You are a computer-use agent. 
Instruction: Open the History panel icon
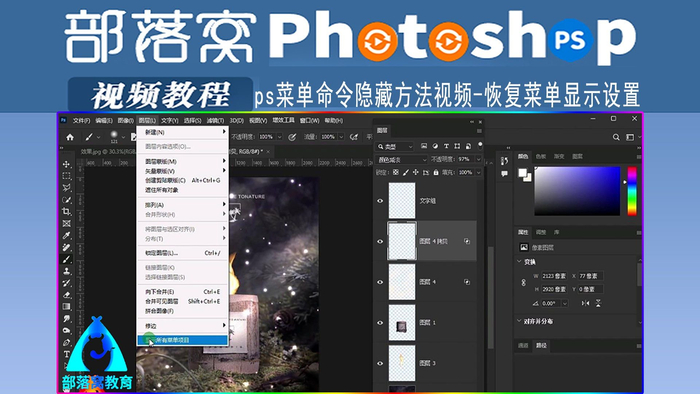(504, 161)
